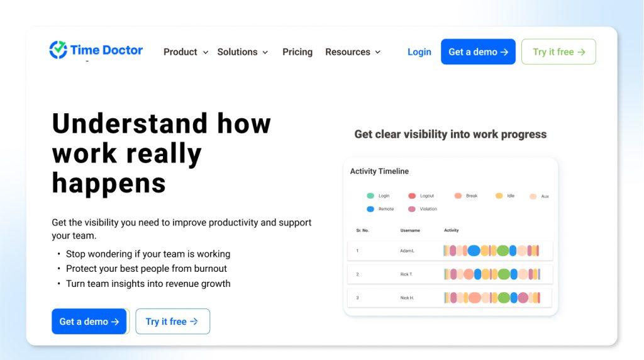The width and height of the screenshot is (644, 360).
Task: Click the blue Remote legend dot
Action: [x=370, y=209]
